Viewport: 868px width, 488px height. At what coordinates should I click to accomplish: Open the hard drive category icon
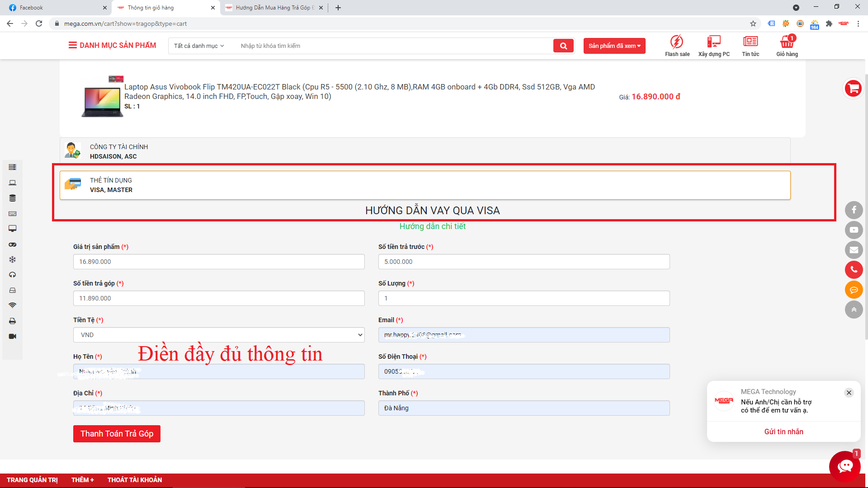pos(12,290)
